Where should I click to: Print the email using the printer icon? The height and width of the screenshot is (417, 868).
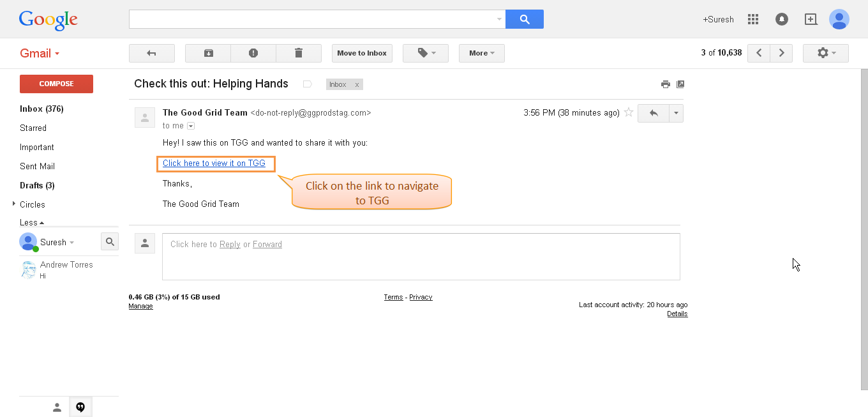(x=666, y=84)
